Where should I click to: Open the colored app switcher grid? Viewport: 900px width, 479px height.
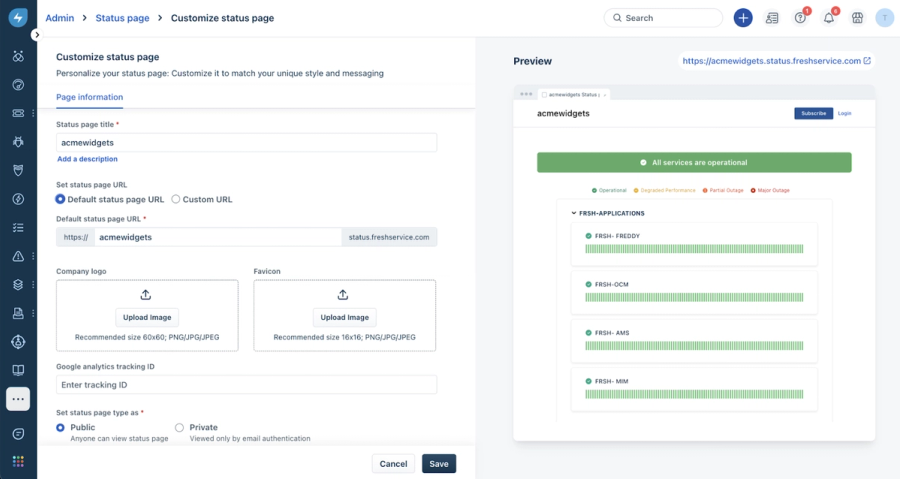click(x=18, y=461)
